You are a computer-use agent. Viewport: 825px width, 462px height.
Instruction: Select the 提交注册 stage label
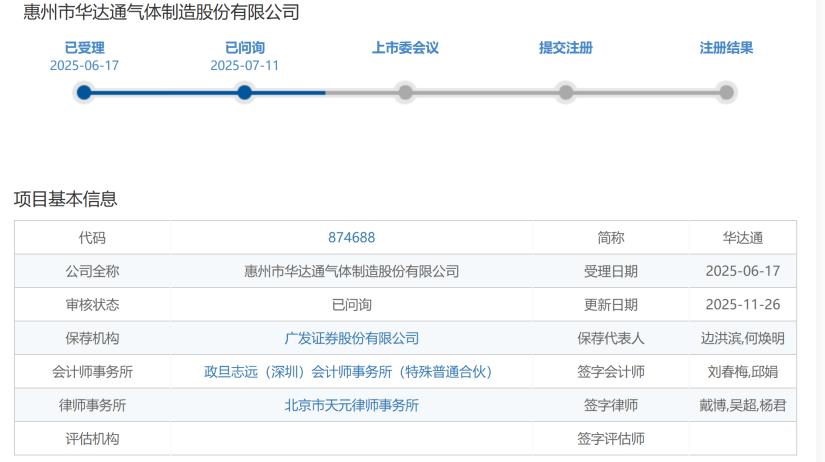566,48
